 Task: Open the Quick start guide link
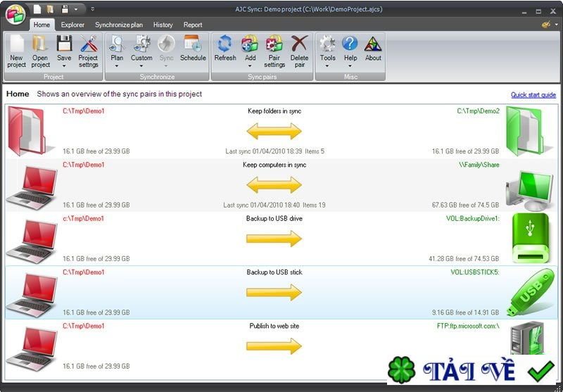pyautogui.click(x=533, y=95)
